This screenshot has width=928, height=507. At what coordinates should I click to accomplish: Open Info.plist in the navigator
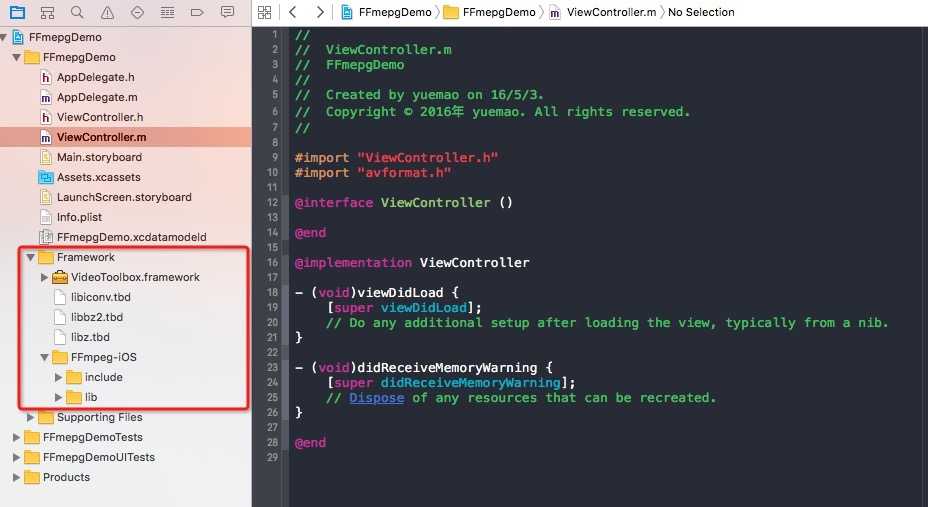79,217
